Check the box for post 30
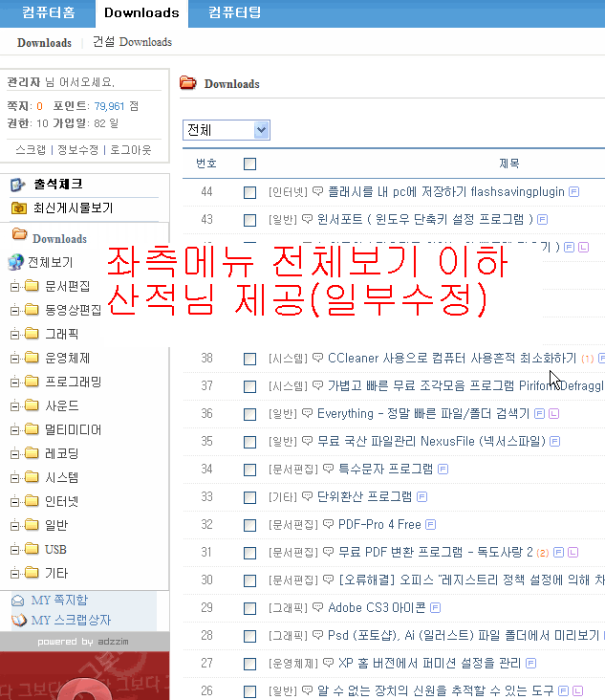The image size is (605, 700). 249,580
